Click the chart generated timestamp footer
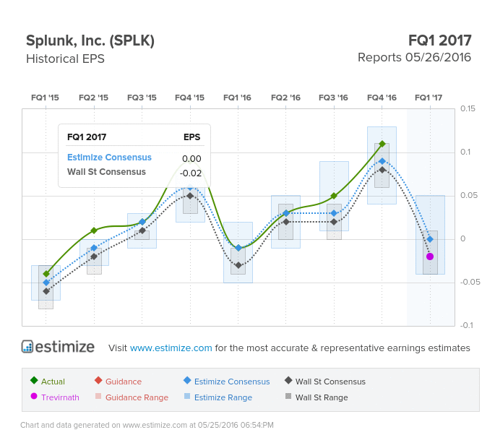The width and height of the screenshot is (495, 448). tap(147, 425)
